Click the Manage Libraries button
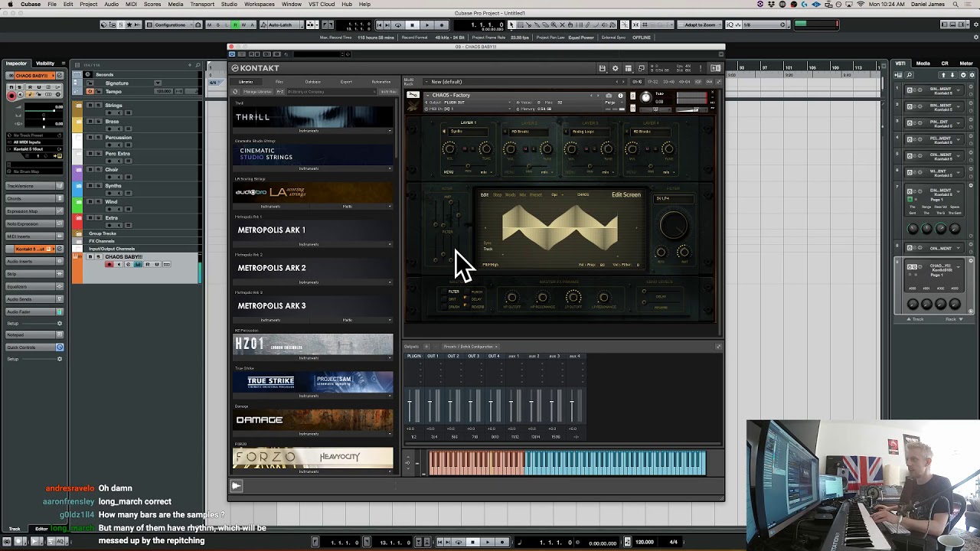 pyautogui.click(x=257, y=92)
